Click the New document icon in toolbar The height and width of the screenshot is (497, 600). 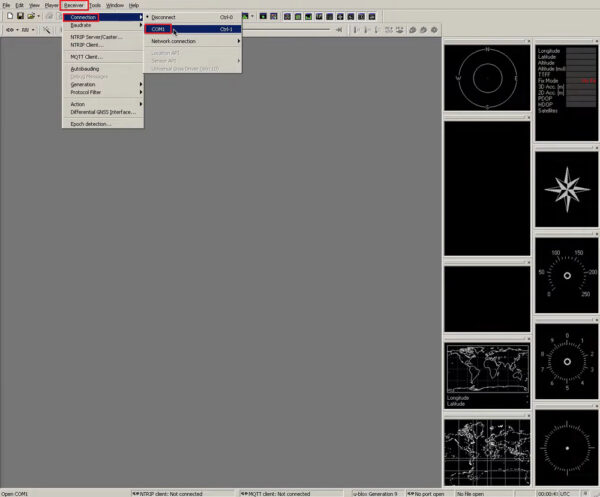click(8, 17)
